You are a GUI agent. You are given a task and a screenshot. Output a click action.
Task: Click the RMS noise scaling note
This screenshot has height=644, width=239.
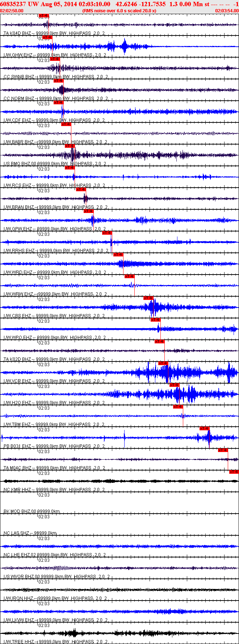tap(119, 11)
